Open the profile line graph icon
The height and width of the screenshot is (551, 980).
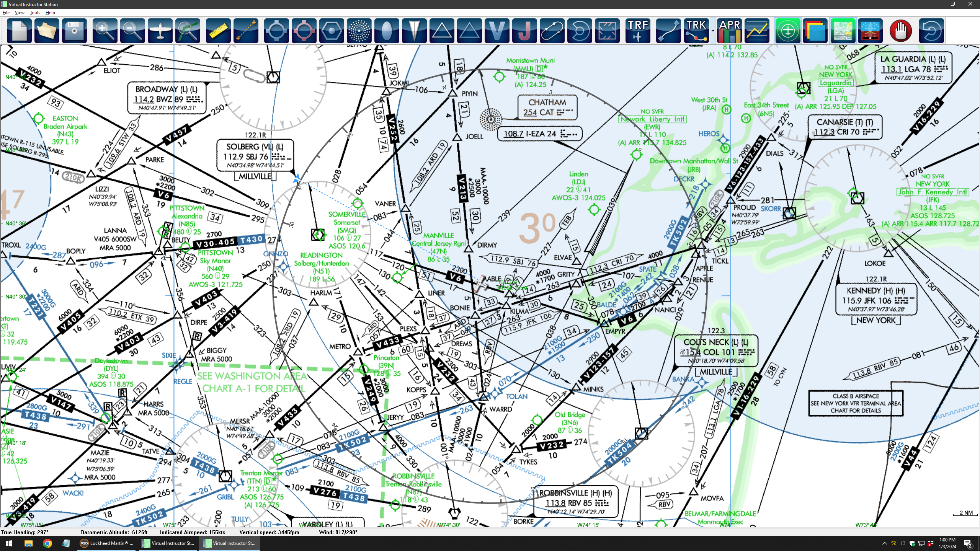coord(757,31)
